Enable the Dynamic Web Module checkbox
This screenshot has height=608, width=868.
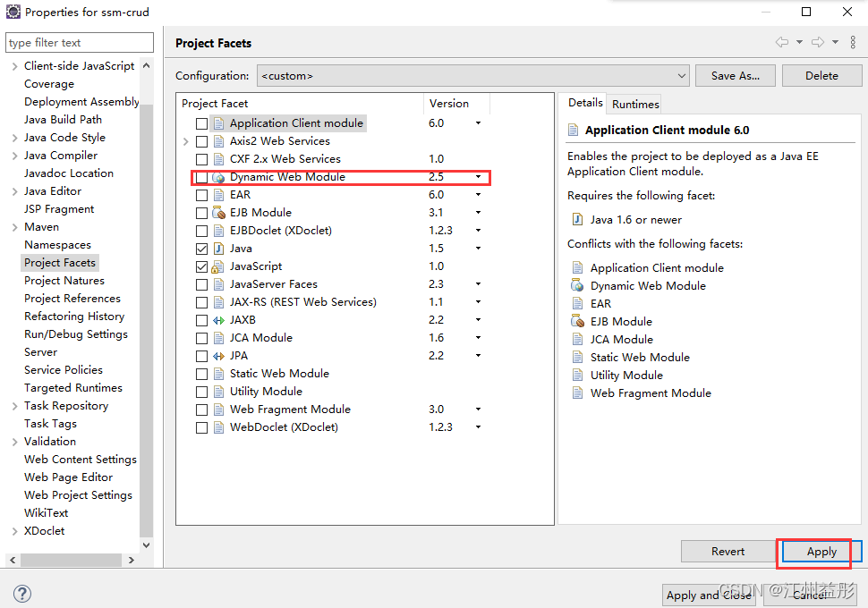coord(201,178)
